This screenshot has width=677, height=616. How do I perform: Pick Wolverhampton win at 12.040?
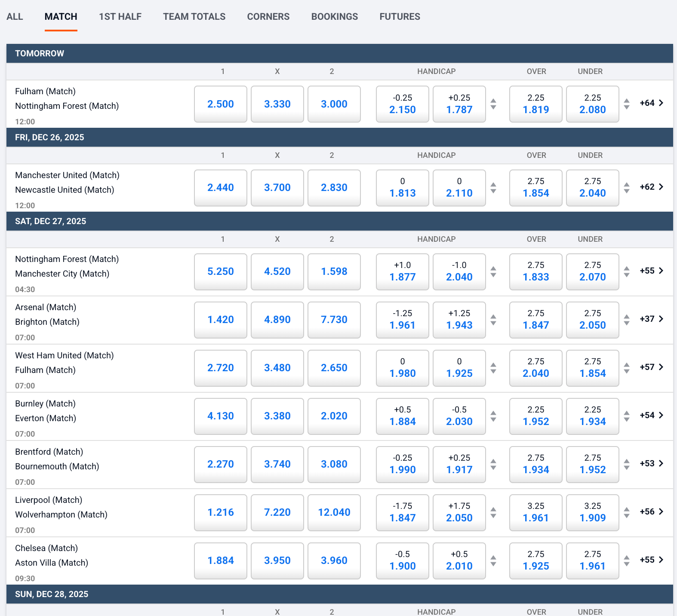coord(334,513)
